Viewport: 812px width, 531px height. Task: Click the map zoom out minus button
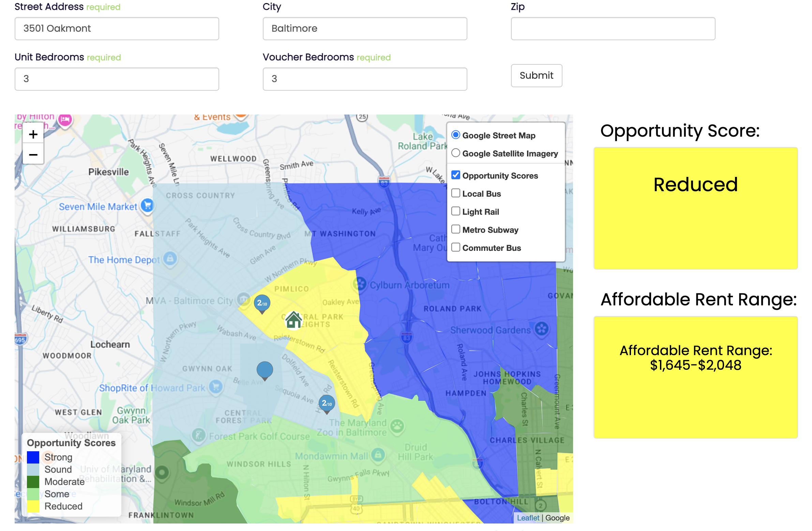33,155
